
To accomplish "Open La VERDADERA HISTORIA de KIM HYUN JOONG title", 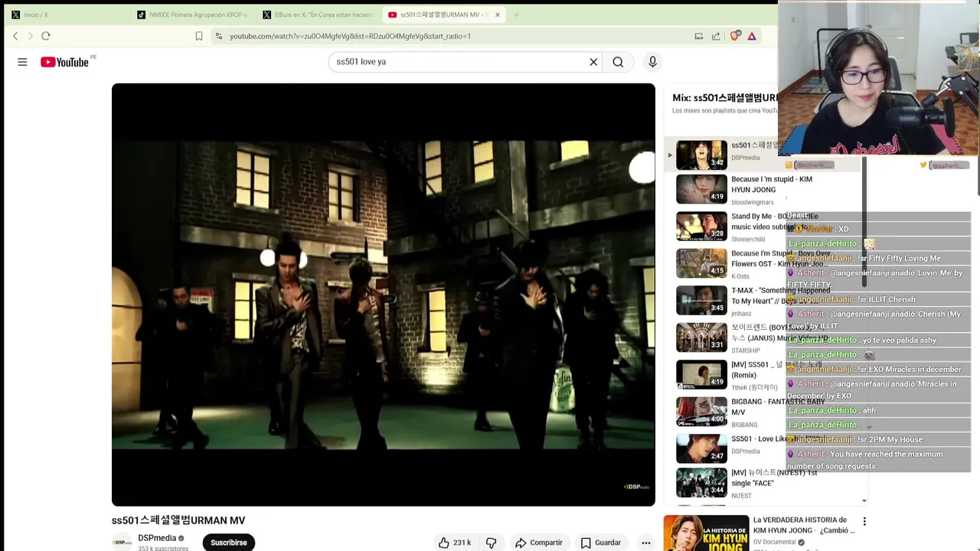I will pos(804,525).
